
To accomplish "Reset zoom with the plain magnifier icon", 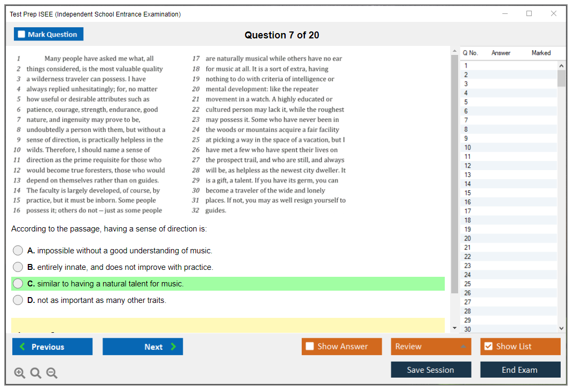I will 36,373.
